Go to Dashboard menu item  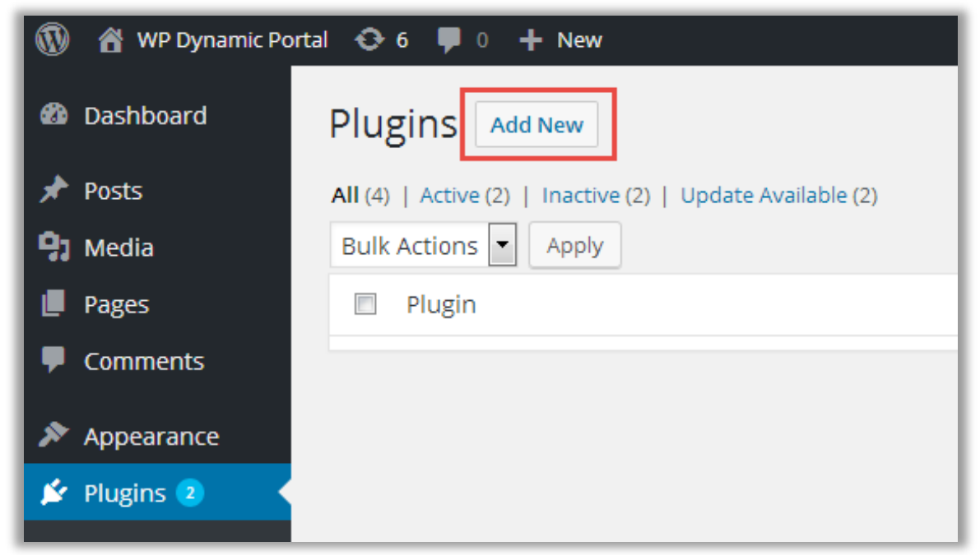[146, 115]
